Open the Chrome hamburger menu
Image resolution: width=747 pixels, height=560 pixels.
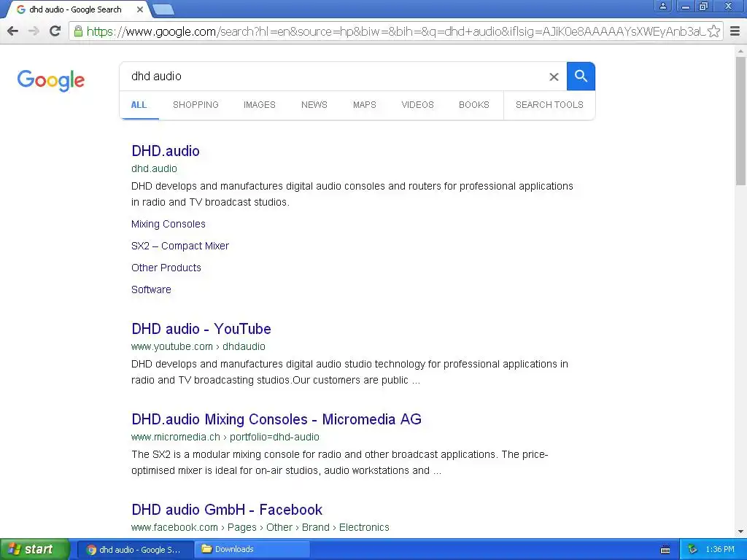tap(735, 31)
